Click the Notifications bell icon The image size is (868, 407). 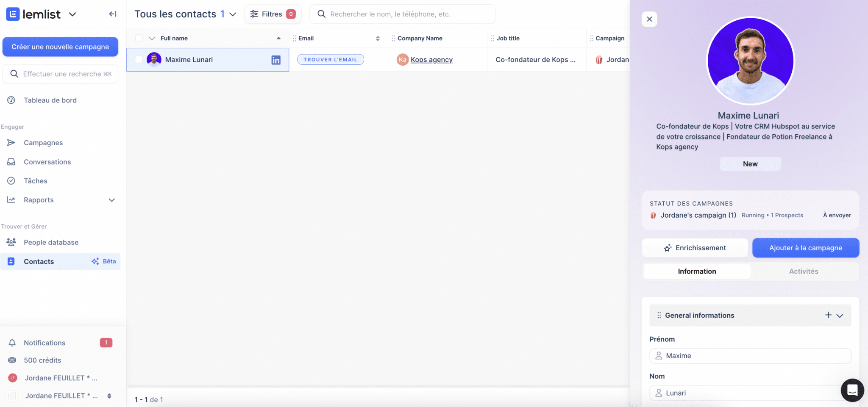pos(12,343)
